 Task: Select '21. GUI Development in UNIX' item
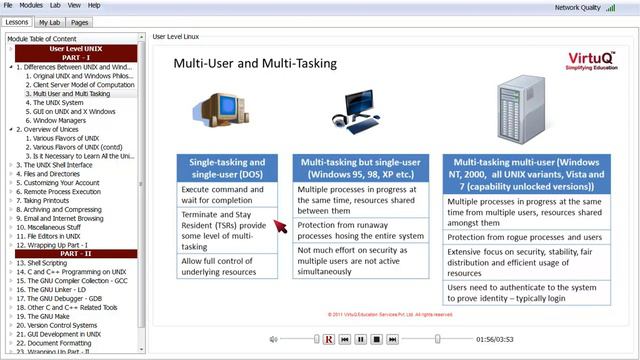[x=59, y=334]
